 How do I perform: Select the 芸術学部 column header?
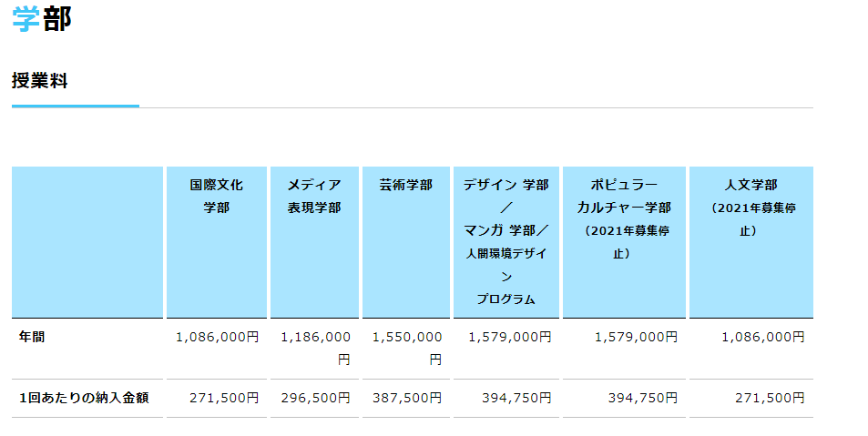(x=406, y=185)
